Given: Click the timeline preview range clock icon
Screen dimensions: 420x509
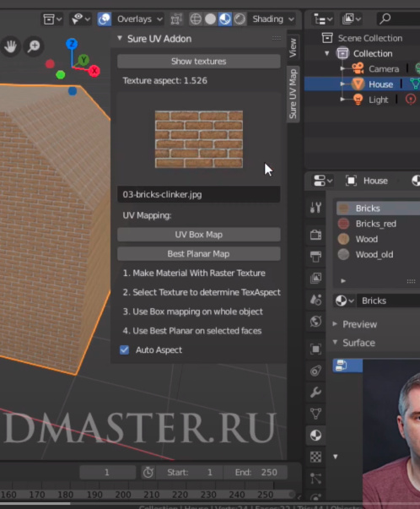Looking at the screenshot, I should pos(148,473).
